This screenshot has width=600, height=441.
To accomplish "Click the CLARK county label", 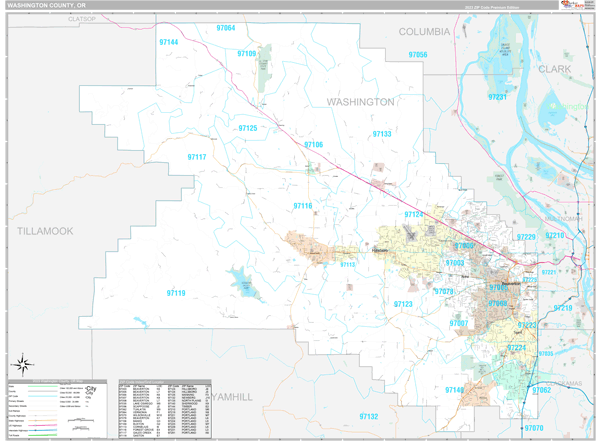I will click(x=554, y=69).
